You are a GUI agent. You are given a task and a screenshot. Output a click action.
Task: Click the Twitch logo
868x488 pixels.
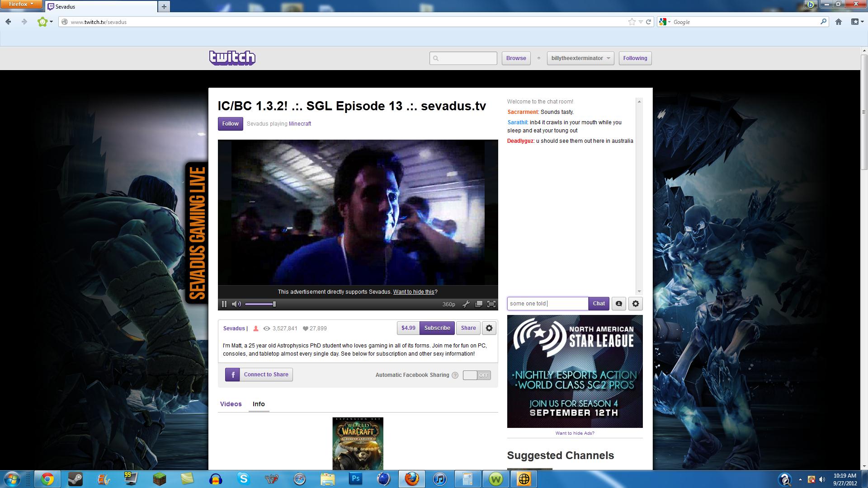point(232,58)
